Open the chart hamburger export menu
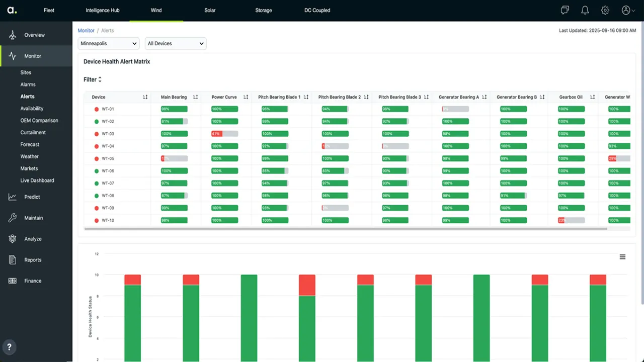The height and width of the screenshot is (362, 644). [622, 256]
